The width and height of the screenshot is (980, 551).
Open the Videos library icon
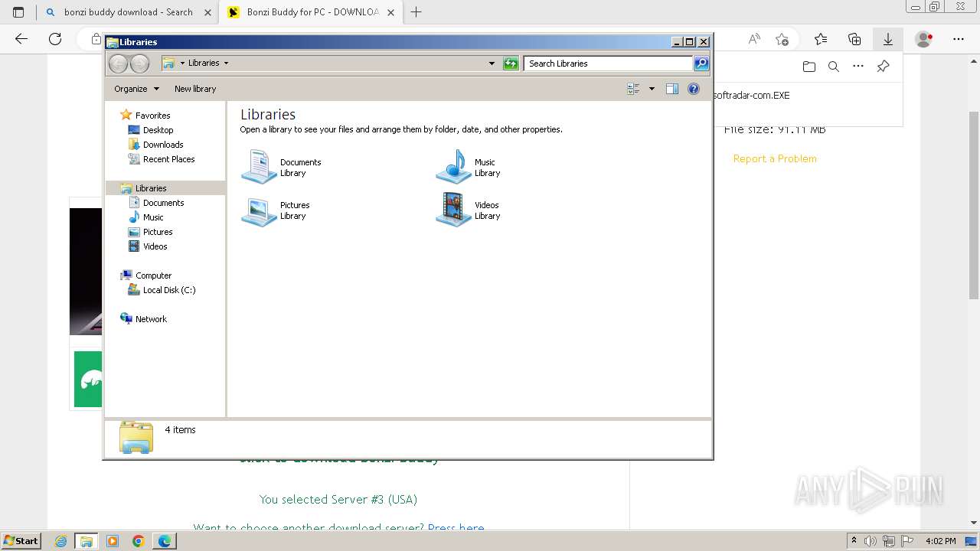point(453,210)
